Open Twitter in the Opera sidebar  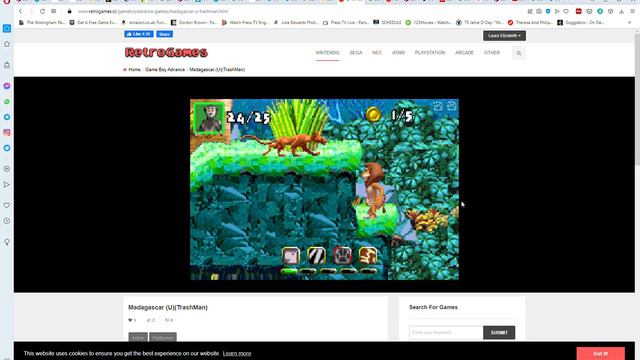(7, 148)
